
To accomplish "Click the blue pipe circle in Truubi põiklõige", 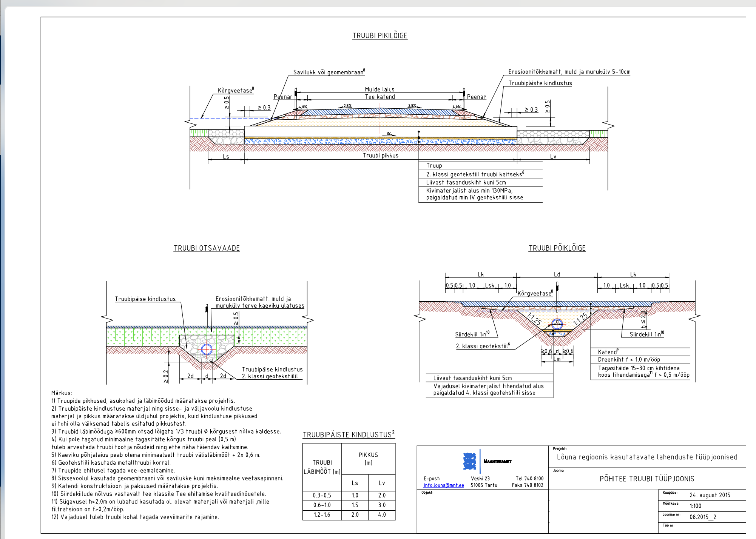I will point(557,323).
